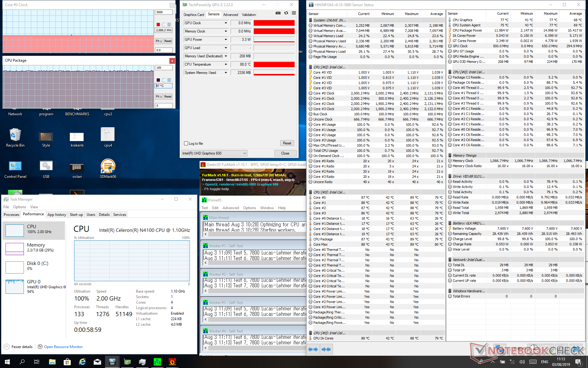Open Task Manager Details tab
This screenshot has width=588, height=368.
click(x=104, y=215)
